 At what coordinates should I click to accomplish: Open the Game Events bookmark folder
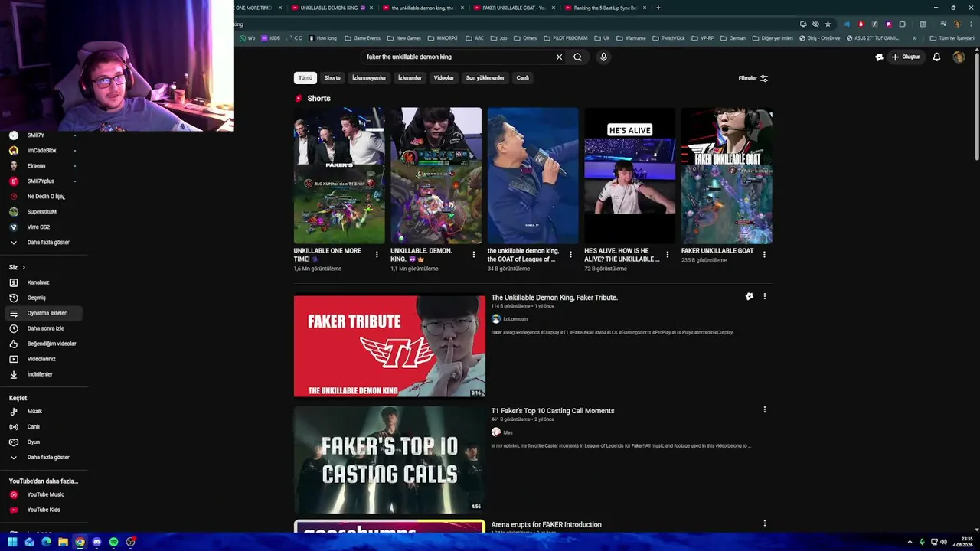[x=362, y=38]
